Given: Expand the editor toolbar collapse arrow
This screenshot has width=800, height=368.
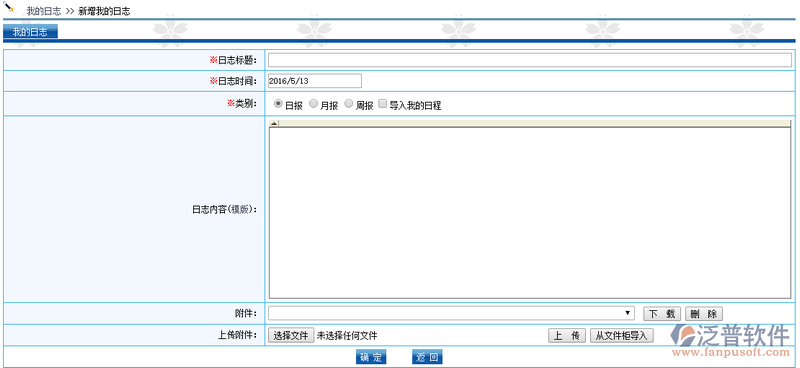Looking at the screenshot, I should coord(273,124).
